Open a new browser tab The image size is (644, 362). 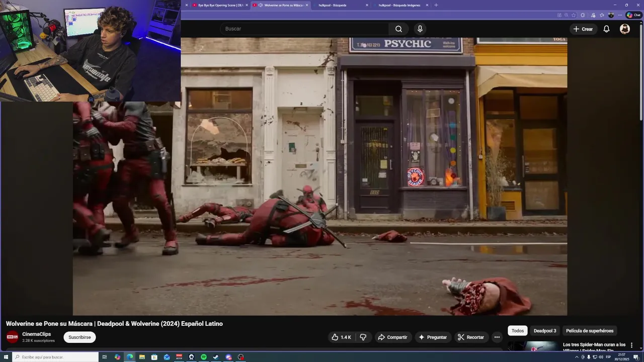click(x=436, y=5)
